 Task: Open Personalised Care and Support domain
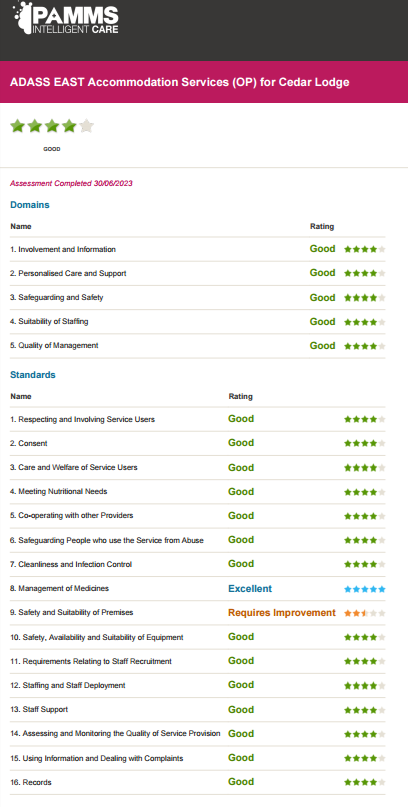(x=198, y=273)
